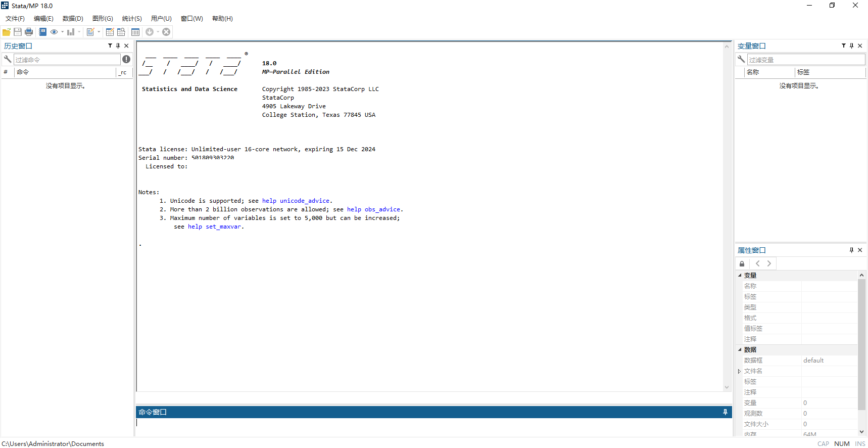
Task: Click the 过滤变量 filter input field
Action: (806, 60)
